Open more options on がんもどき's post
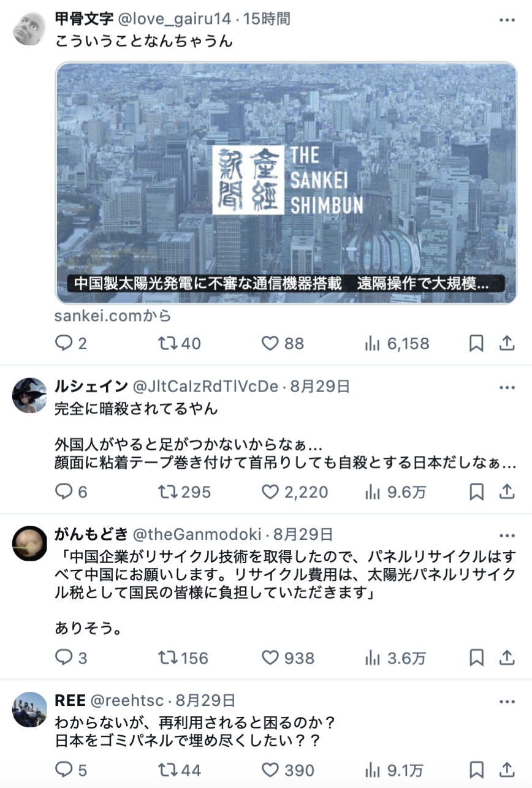 (507, 535)
